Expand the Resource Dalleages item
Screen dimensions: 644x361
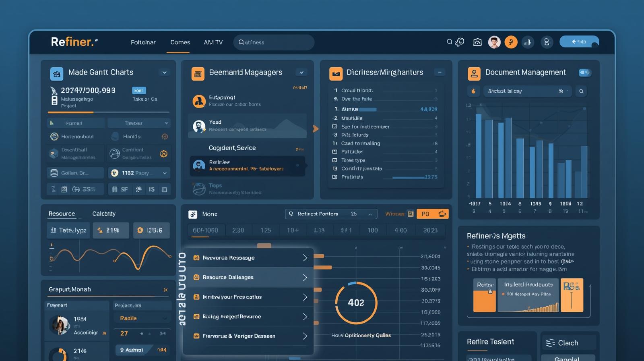coord(305,278)
